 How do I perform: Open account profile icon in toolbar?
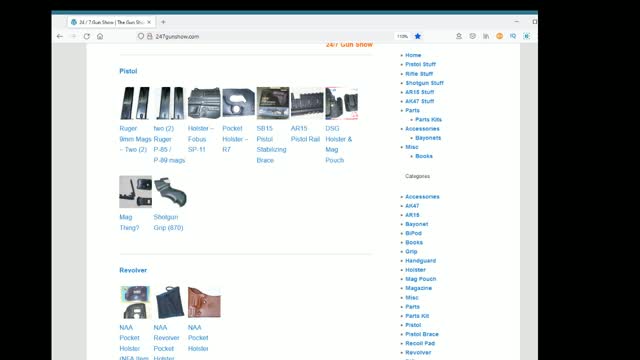point(459,36)
